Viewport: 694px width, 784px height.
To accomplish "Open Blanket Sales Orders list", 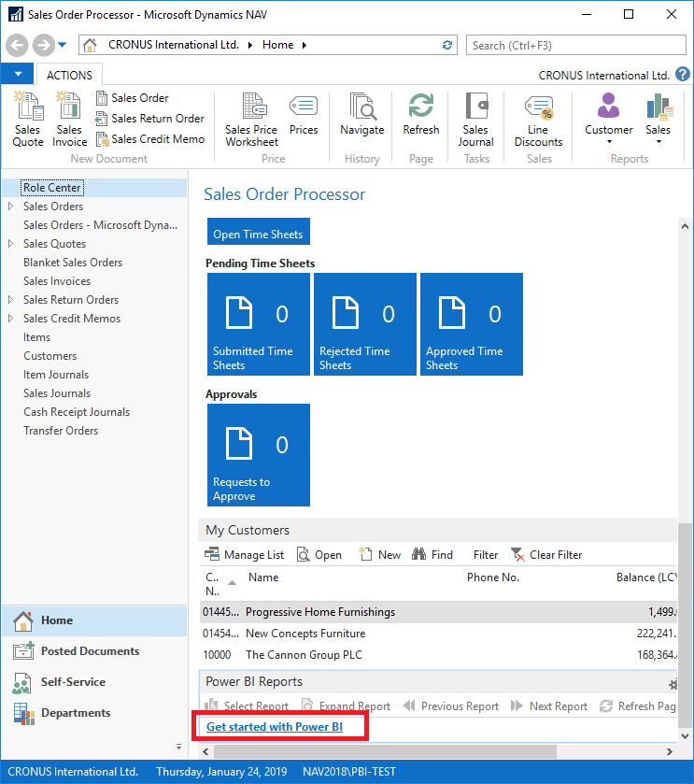I will click(73, 262).
